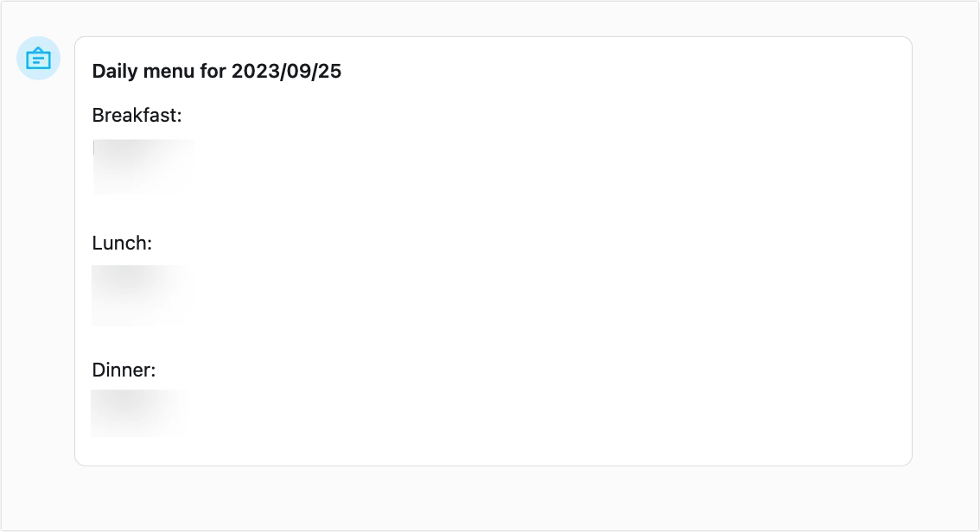Click the Dinner heading text
Screen dimensions: 980x532
click(123, 370)
